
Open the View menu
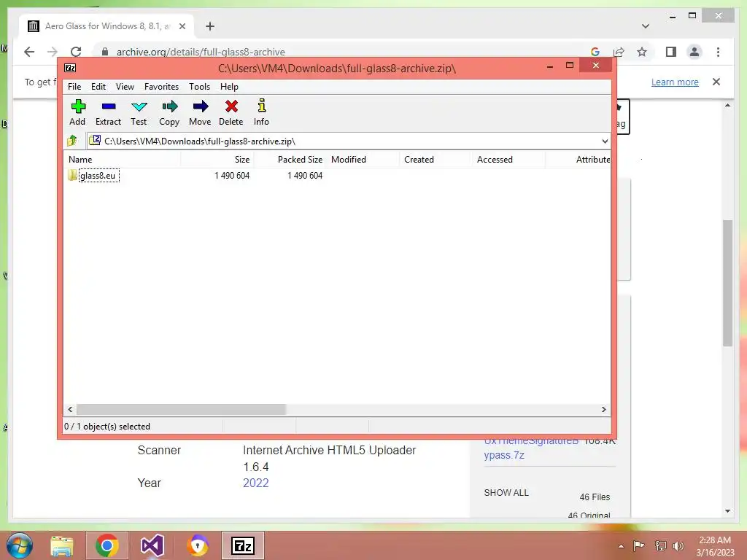[x=125, y=87]
